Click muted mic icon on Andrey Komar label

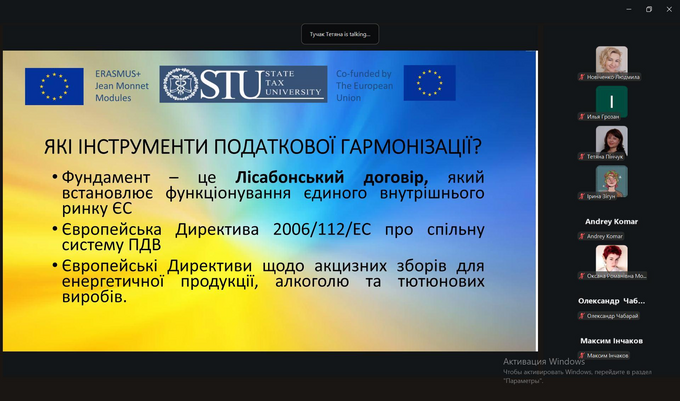(x=581, y=236)
